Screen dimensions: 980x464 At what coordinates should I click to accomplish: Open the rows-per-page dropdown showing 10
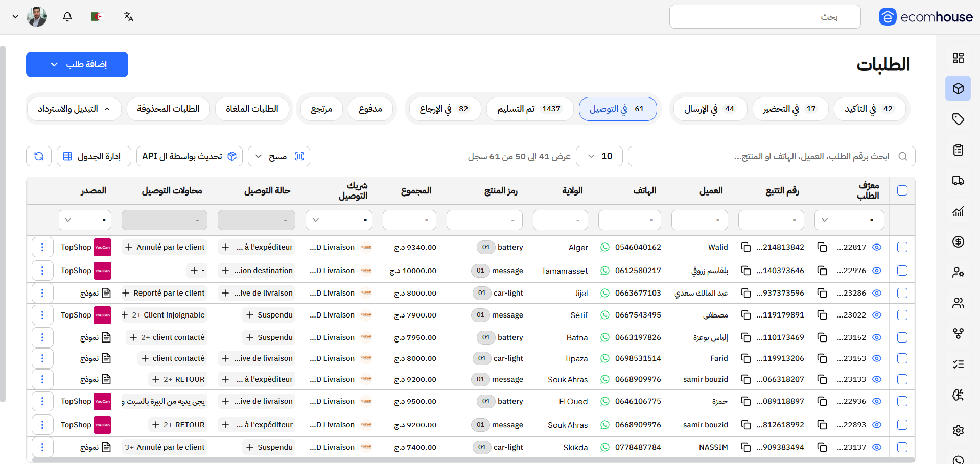coord(599,156)
